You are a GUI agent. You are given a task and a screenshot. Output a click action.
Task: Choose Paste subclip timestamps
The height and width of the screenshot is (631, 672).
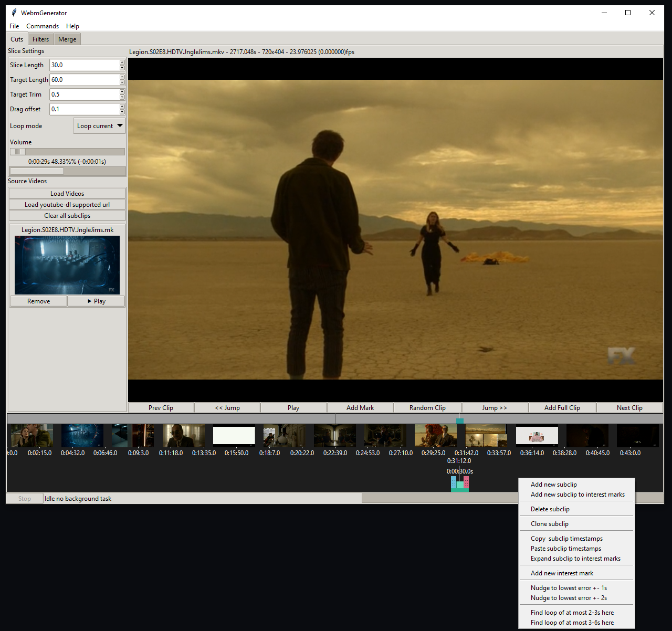576,549
